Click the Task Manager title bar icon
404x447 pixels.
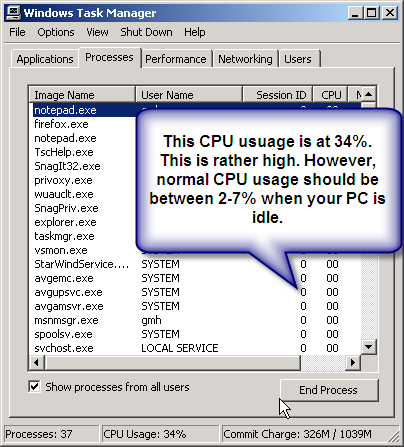coord(13,13)
